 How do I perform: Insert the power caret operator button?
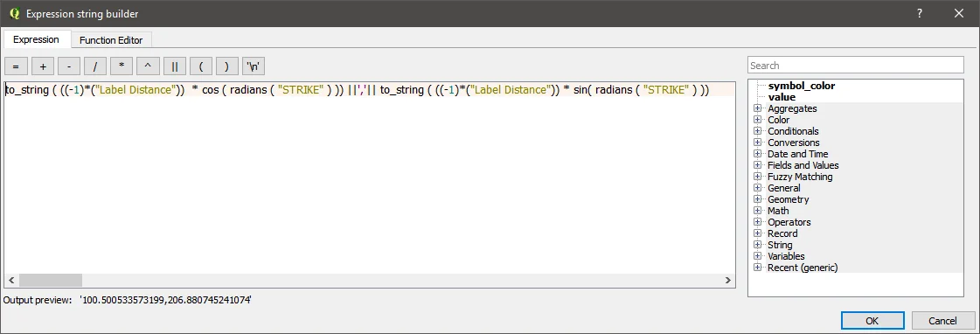(148, 66)
